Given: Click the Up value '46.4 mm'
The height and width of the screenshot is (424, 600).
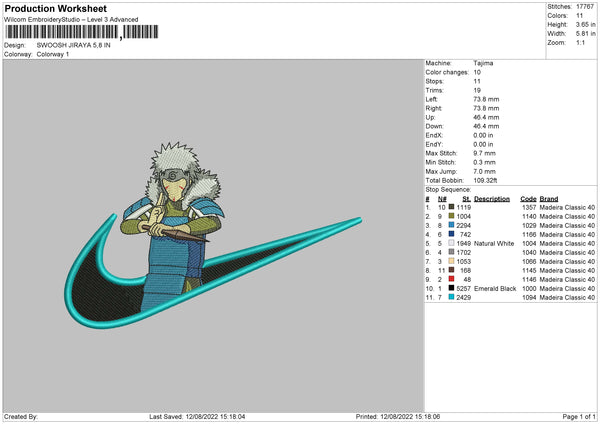Looking at the screenshot, I should [486, 117].
